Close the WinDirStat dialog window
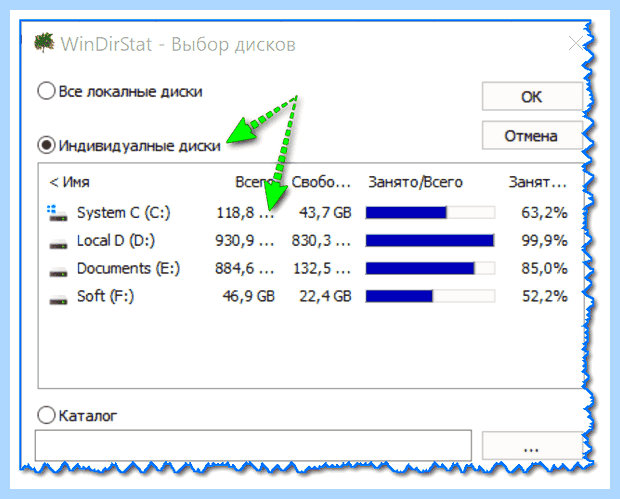620x499 pixels. coord(576,43)
